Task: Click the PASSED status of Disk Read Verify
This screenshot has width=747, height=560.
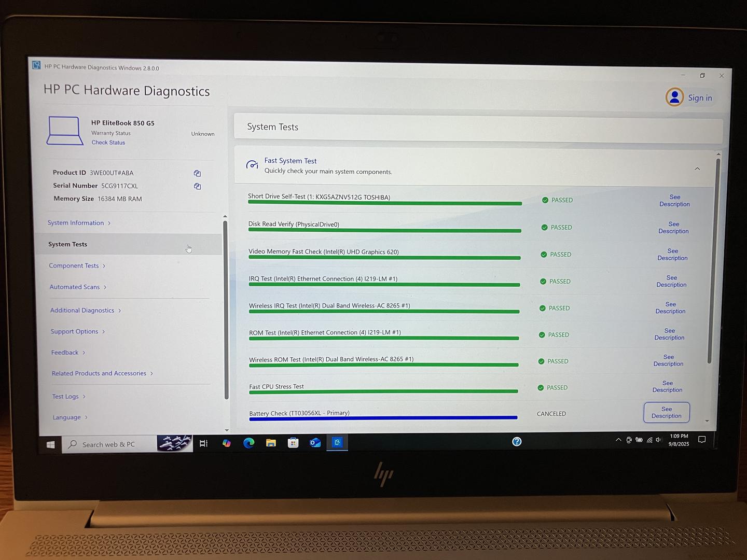Action: (557, 228)
